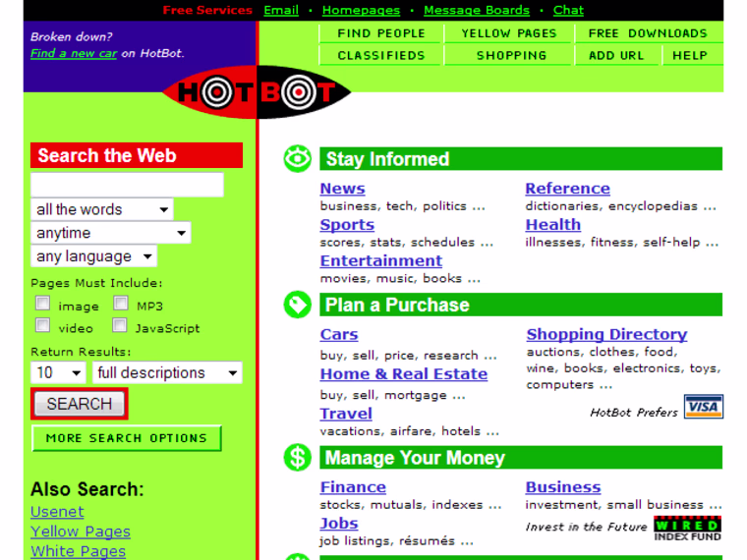Click Usenet under Also Search
Viewport: 747px width, 560px height.
pos(57,512)
